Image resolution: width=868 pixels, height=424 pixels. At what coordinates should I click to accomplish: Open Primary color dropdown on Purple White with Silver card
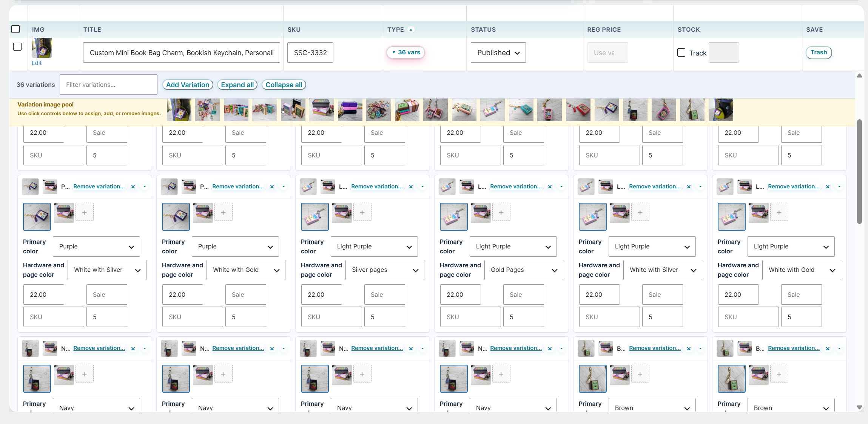[x=96, y=247]
